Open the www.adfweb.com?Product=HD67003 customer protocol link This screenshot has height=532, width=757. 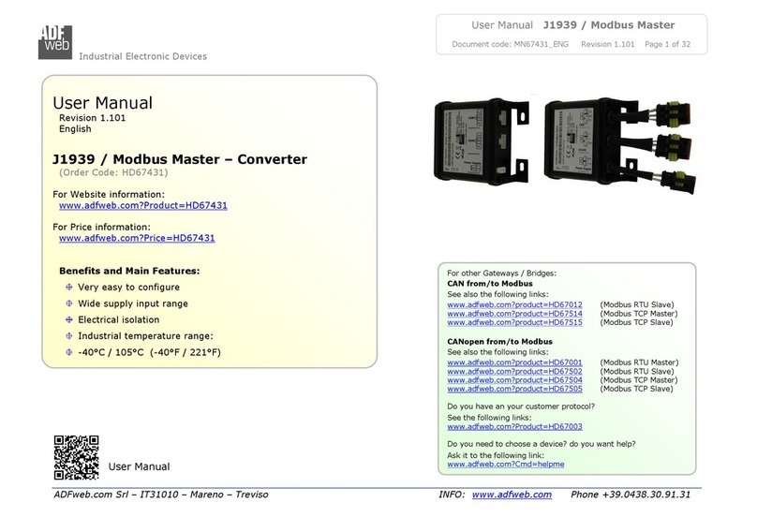[x=514, y=427]
